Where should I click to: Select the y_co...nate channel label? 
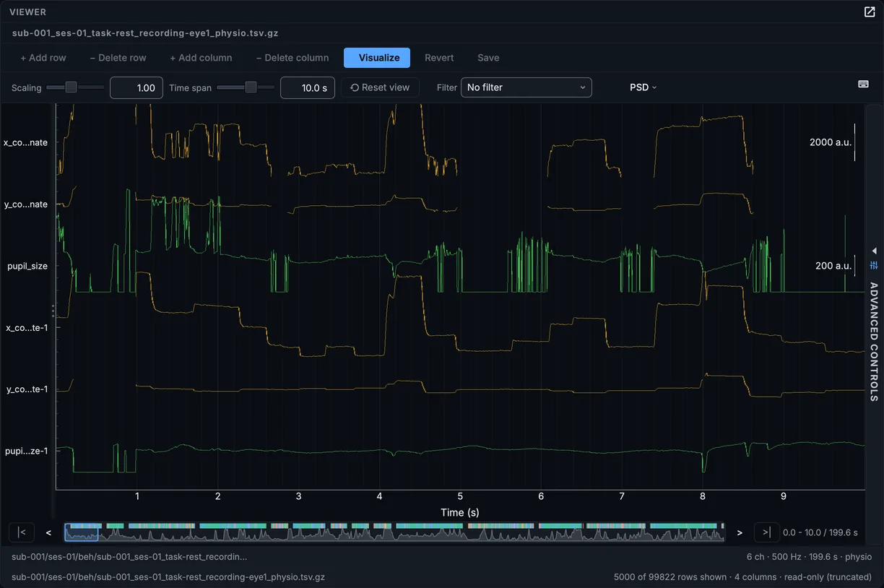[26, 204]
